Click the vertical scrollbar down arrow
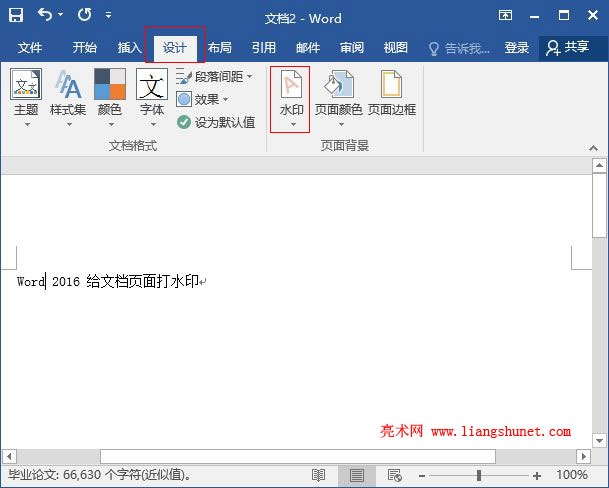The width and height of the screenshot is (609, 488). 599,441
